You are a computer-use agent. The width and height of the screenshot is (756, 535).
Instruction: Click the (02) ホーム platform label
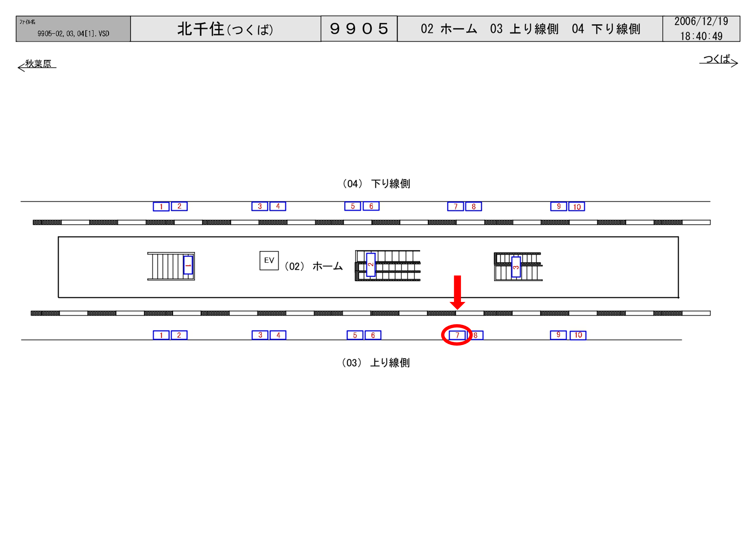point(313,266)
